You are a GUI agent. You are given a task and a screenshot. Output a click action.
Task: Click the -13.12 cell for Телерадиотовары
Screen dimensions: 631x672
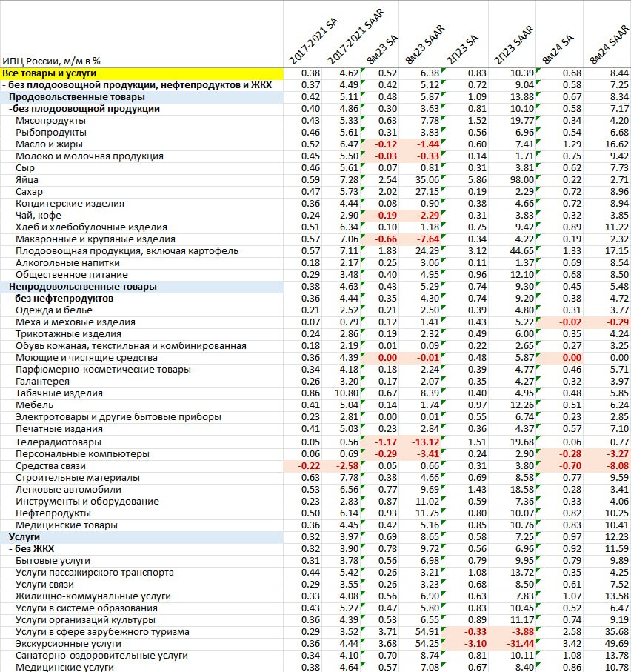pyautogui.click(x=430, y=442)
